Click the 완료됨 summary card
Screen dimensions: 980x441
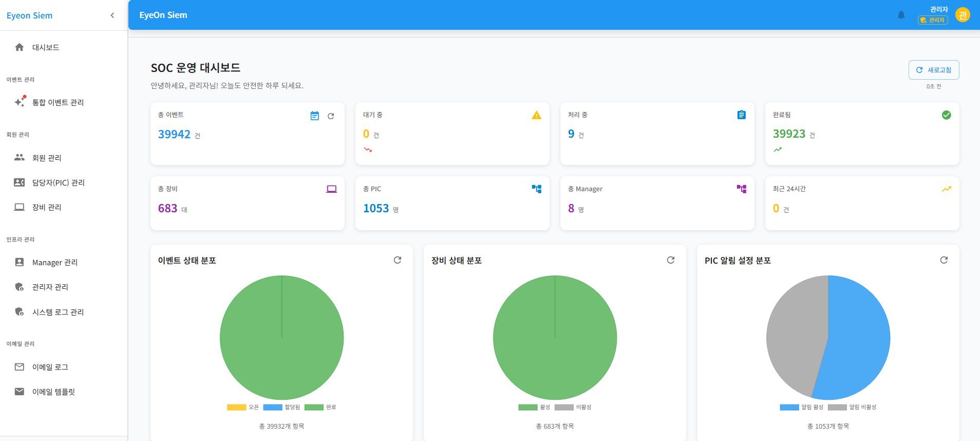(861, 134)
